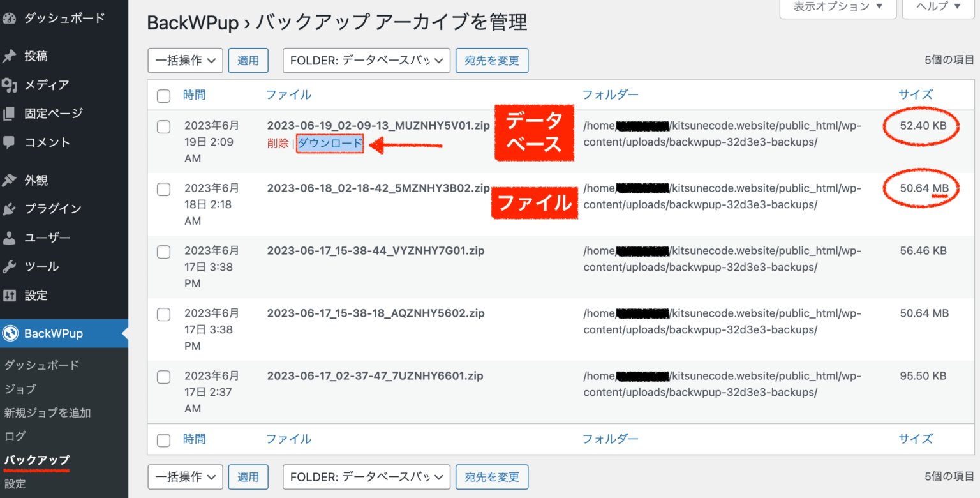
Task: Open the 一括操作 dropdown
Action: tap(185, 60)
